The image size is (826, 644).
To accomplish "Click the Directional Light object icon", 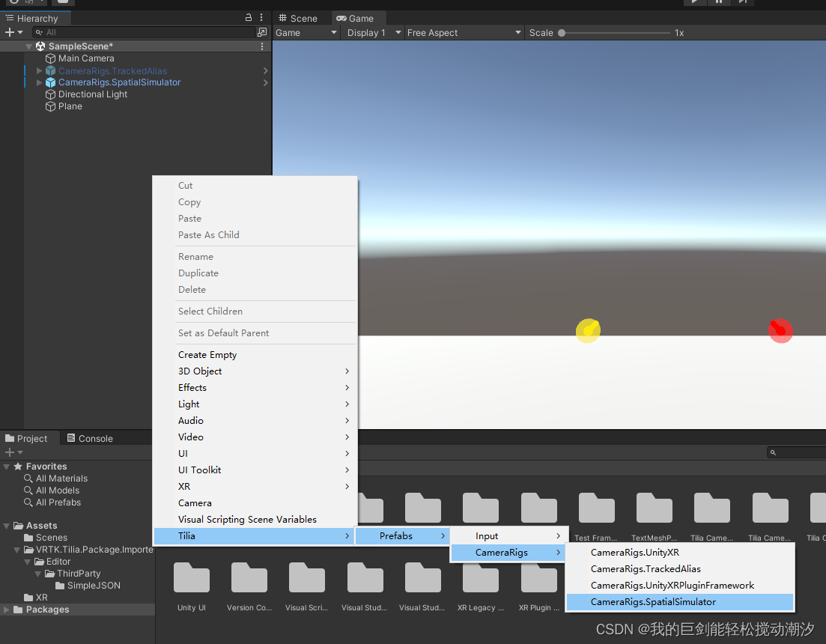I will (x=52, y=94).
